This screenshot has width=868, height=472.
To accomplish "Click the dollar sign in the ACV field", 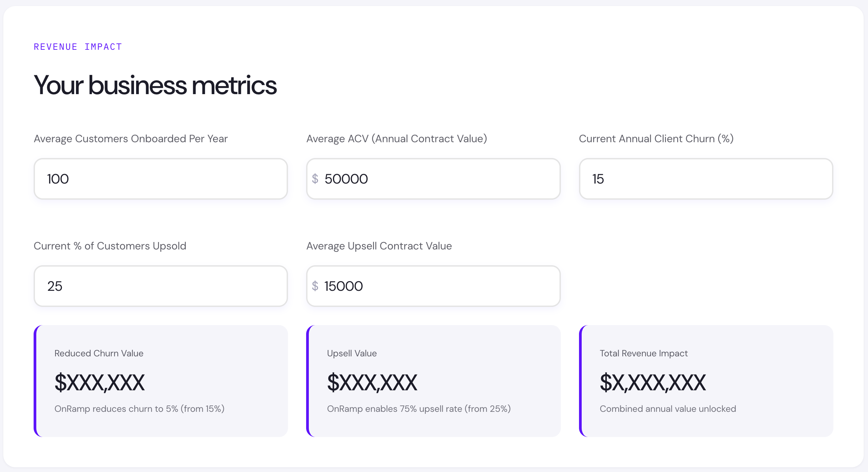I will coord(316,179).
